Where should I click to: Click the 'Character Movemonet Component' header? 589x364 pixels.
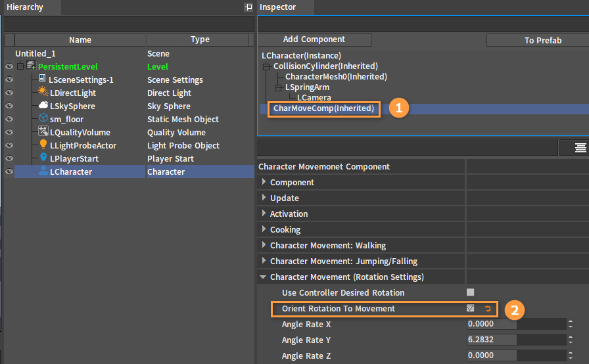point(324,167)
